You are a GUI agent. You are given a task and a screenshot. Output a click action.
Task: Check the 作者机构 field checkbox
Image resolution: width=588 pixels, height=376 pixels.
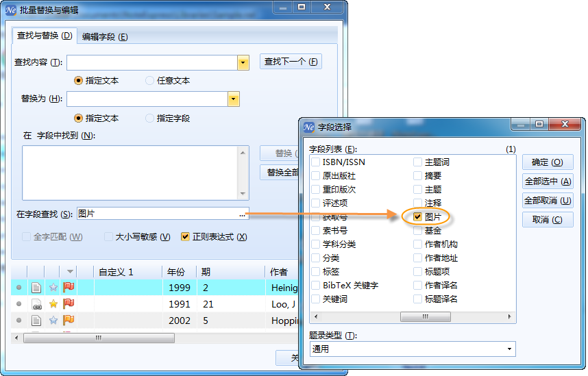point(418,244)
